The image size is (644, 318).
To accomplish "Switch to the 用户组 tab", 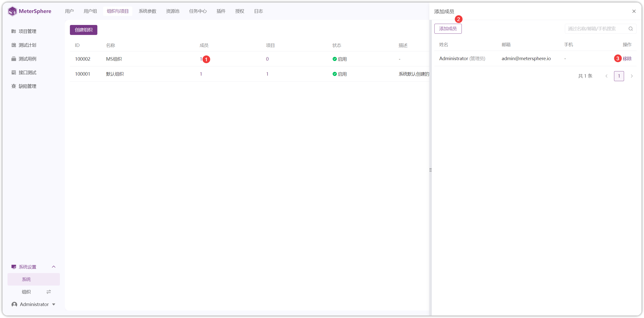I will [90, 11].
